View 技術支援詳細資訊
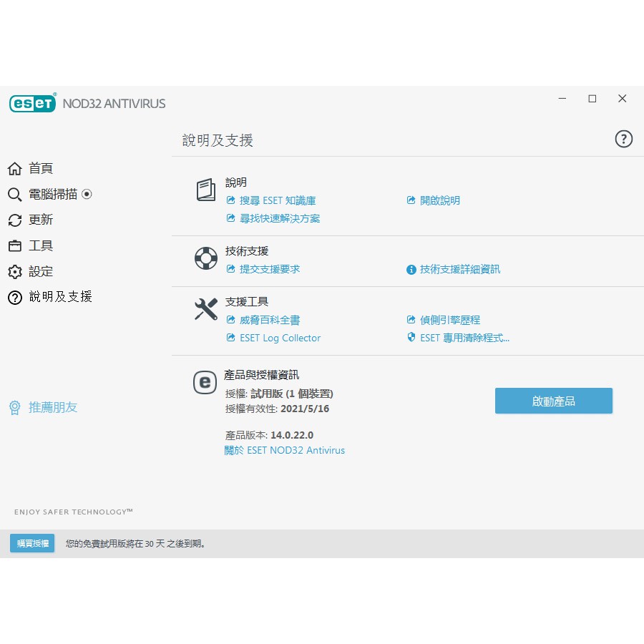 (460, 270)
